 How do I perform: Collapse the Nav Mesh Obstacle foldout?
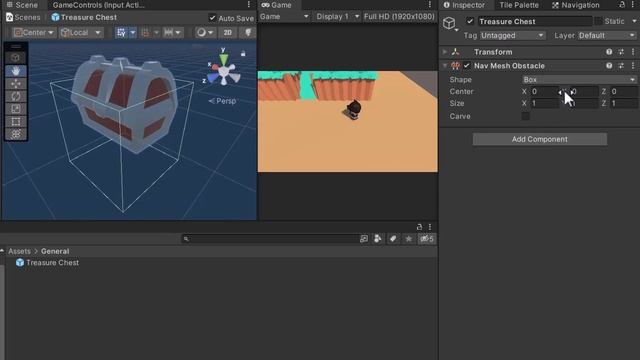[445, 66]
